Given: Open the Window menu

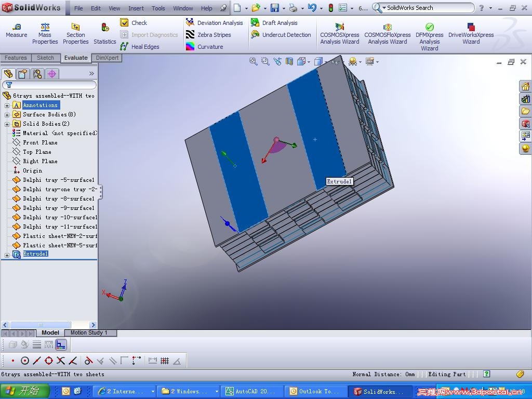Looking at the screenshot, I should (x=183, y=8).
